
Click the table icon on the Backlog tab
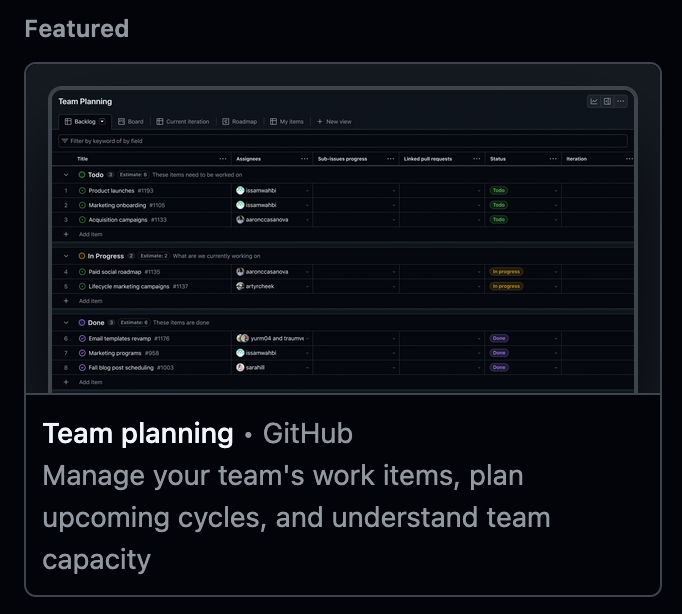(68, 122)
